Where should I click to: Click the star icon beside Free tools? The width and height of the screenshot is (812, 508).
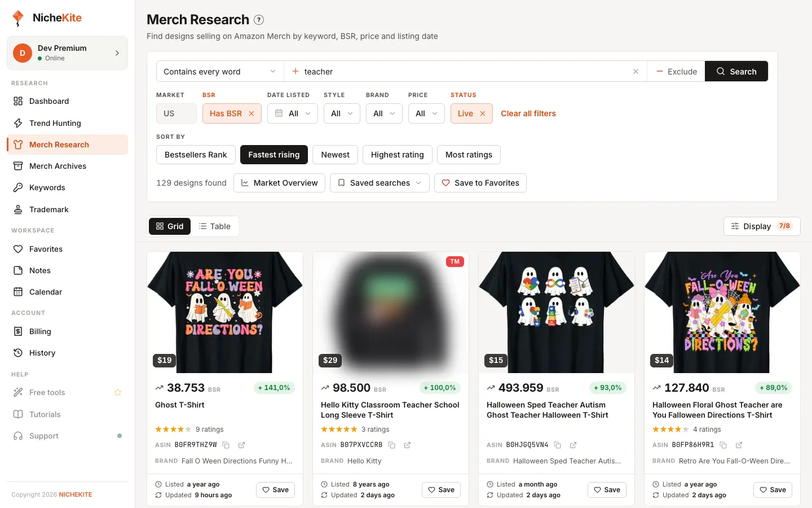118,392
